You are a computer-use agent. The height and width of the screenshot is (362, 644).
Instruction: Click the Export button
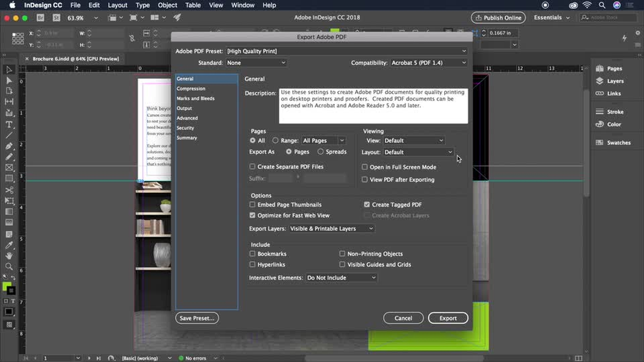coord(448,318)
